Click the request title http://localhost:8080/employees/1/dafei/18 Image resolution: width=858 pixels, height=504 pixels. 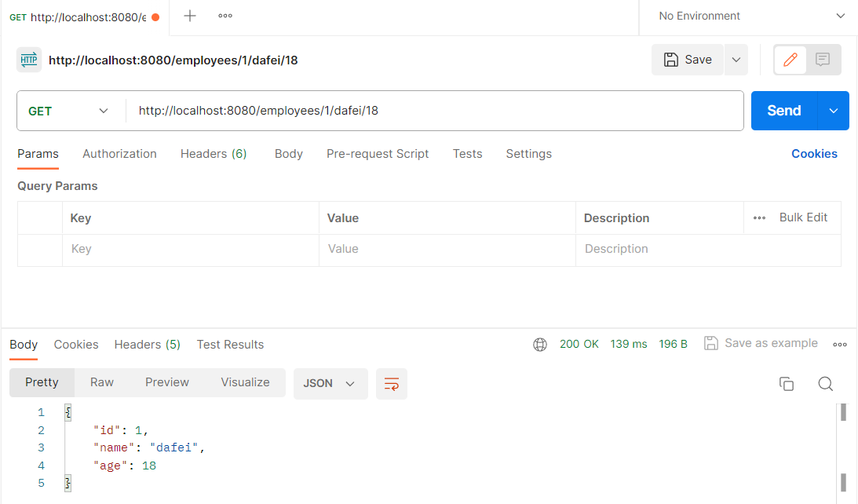tap(173, 60)
